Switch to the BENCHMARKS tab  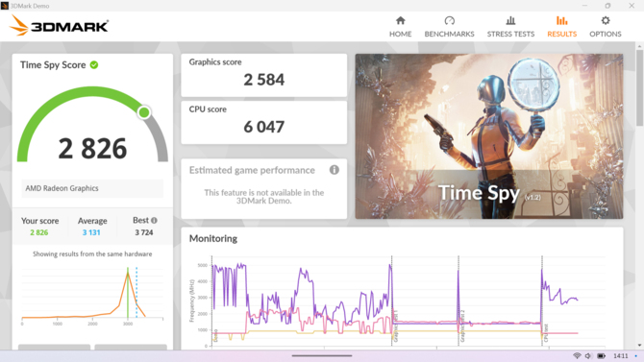449,34
